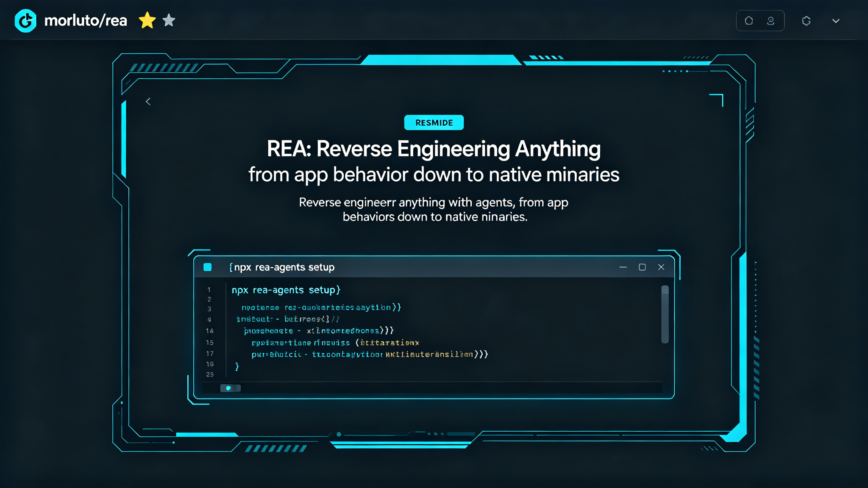Toggle the gray unfilled star

coord(169,20)
